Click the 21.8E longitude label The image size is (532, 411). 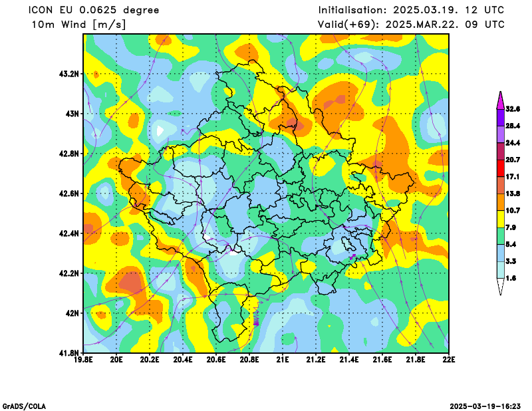click(416, 359)
